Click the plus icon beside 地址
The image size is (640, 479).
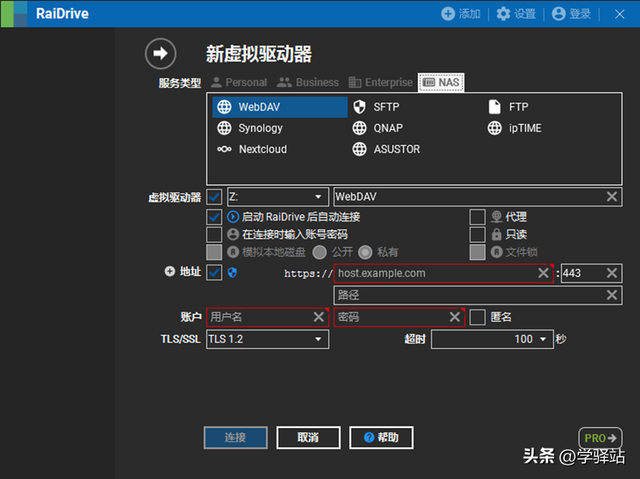click(x=170, y=271)
